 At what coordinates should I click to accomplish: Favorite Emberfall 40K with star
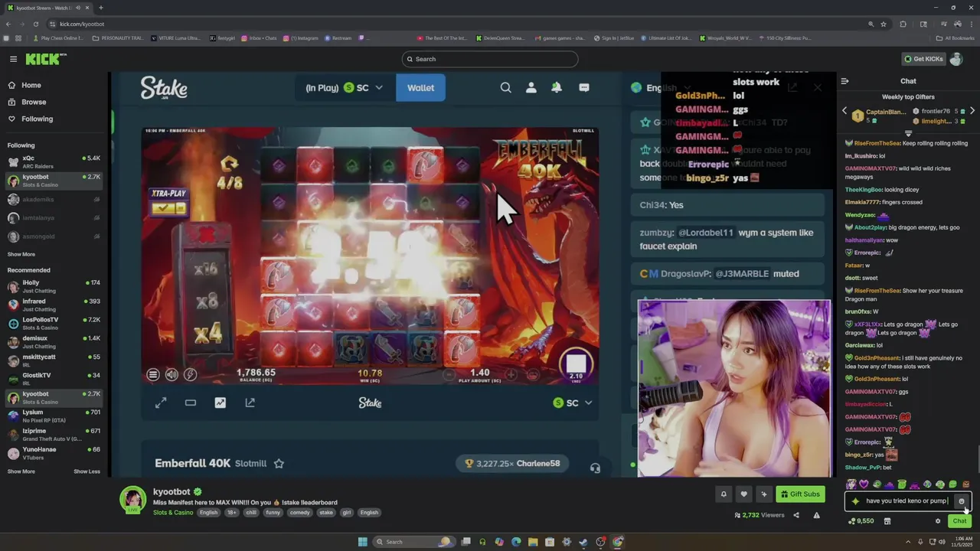(x=279, y=463)
